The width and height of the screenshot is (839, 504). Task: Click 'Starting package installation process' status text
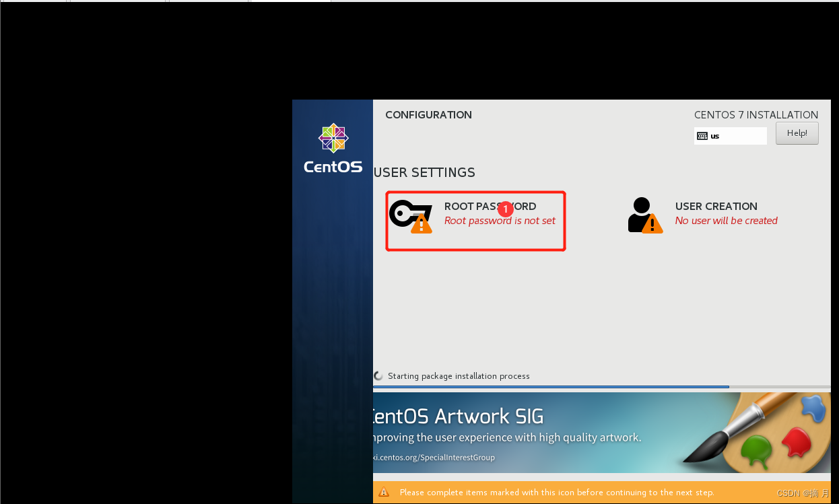pyautogui.click(x=459, y=376)
